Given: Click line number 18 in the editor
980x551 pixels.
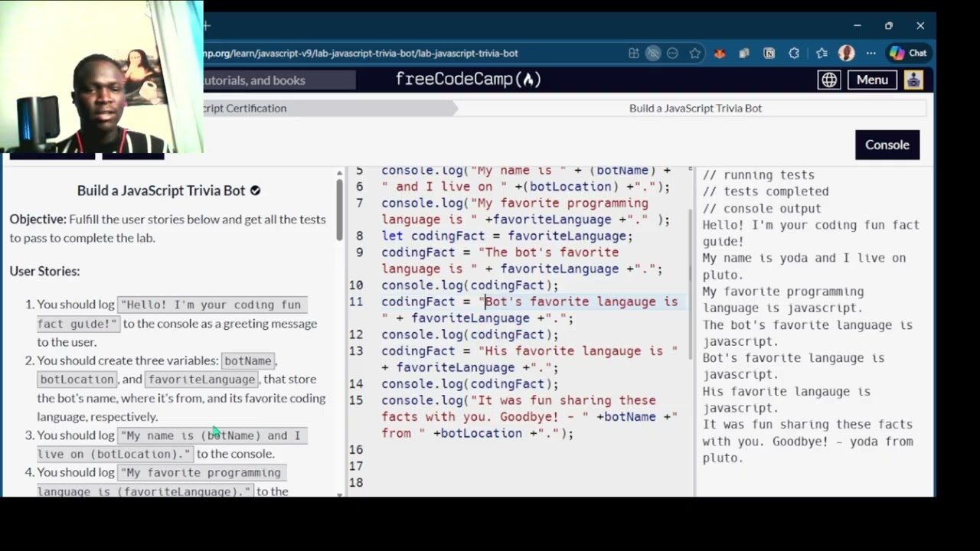Looking at the screenshot, I should [355, 483].
